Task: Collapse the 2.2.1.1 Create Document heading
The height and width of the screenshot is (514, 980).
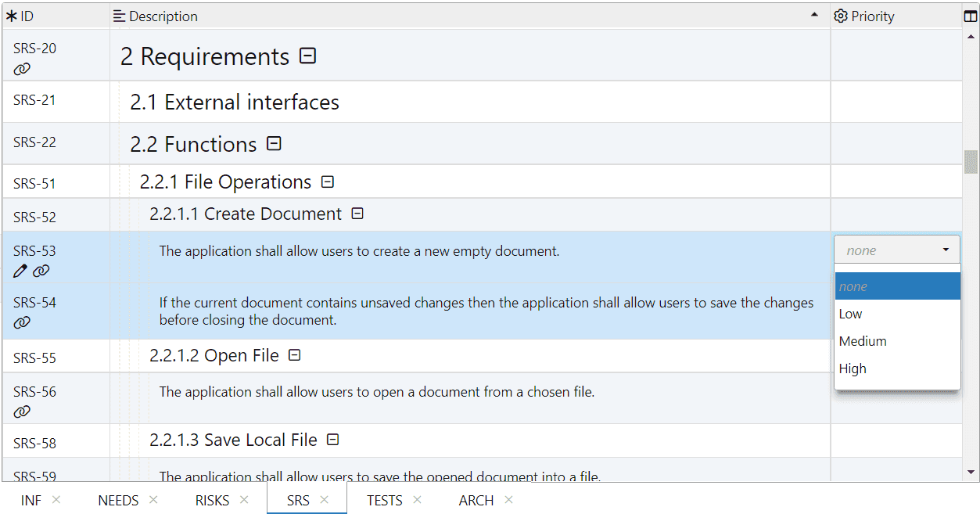Action: (357, 214)
